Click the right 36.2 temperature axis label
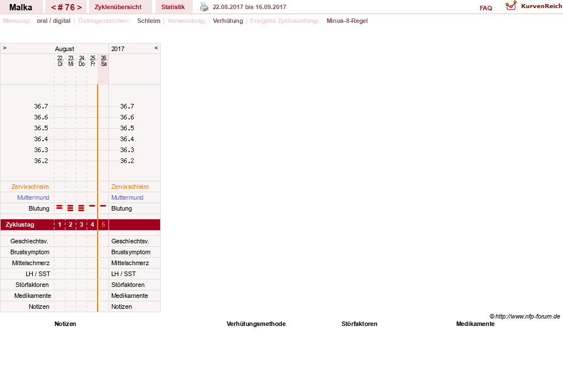The width and height of the screenshot is (563, 392). coord(127,161)
